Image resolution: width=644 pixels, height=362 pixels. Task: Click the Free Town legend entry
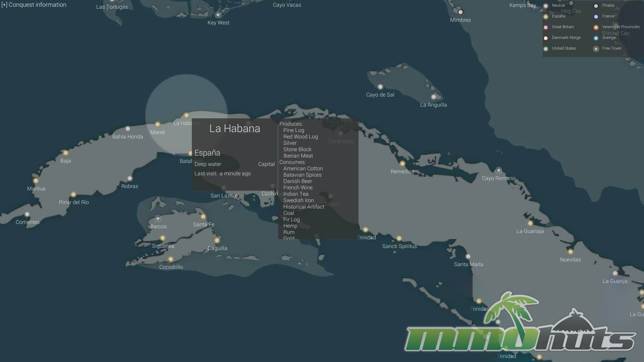611,48
